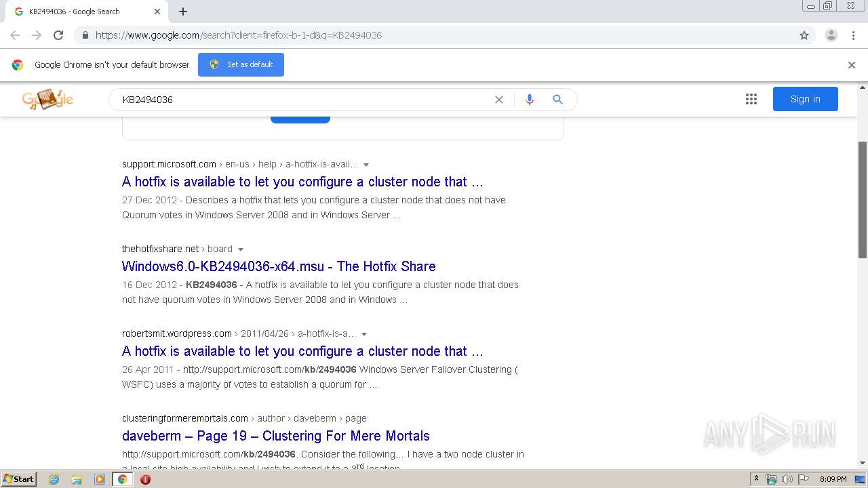
Task: Select the Chrome taskbar button
Action: 123,479
